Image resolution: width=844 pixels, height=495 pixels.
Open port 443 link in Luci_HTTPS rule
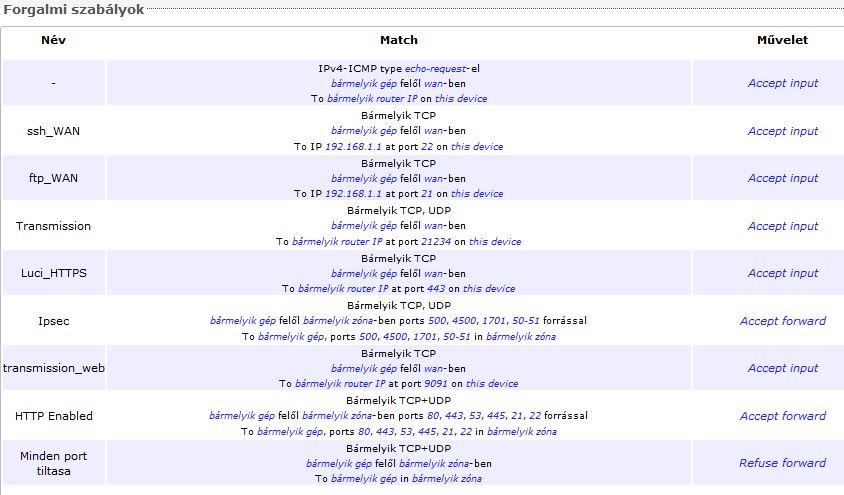point(436,288)
